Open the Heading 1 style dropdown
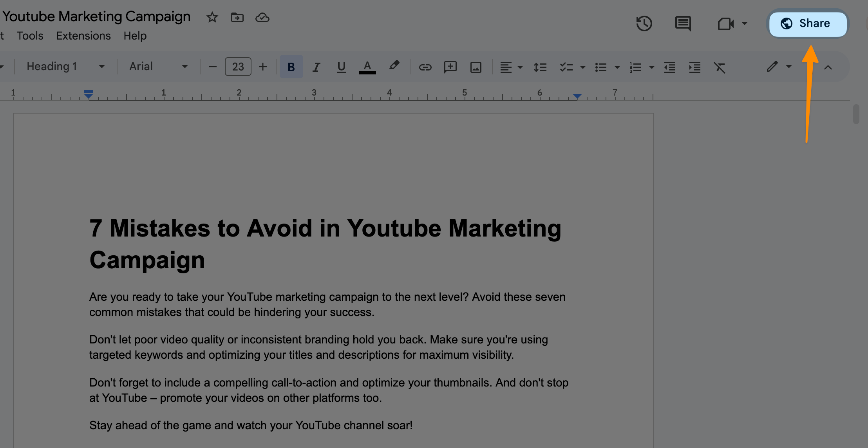 coord(65,67)
